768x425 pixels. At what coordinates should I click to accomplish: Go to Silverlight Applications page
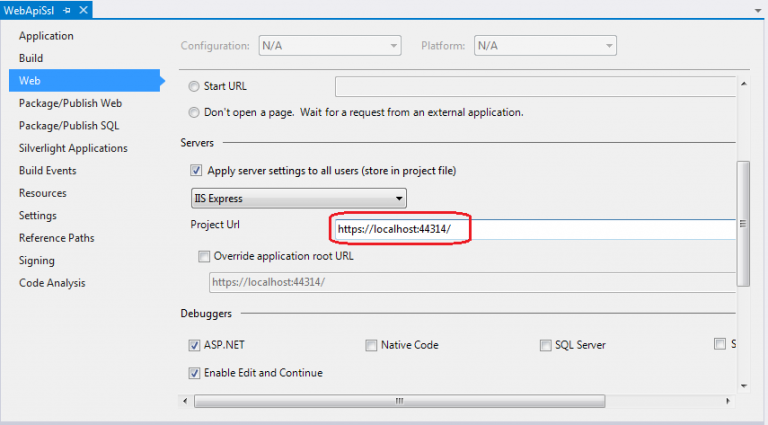pyautogui.click(x=73, y=148)
